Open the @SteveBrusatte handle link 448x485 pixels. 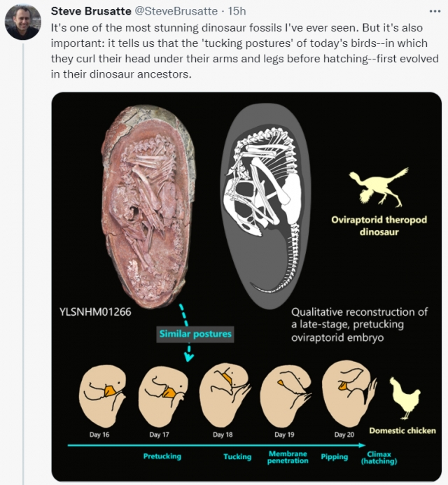pos(176,11)
